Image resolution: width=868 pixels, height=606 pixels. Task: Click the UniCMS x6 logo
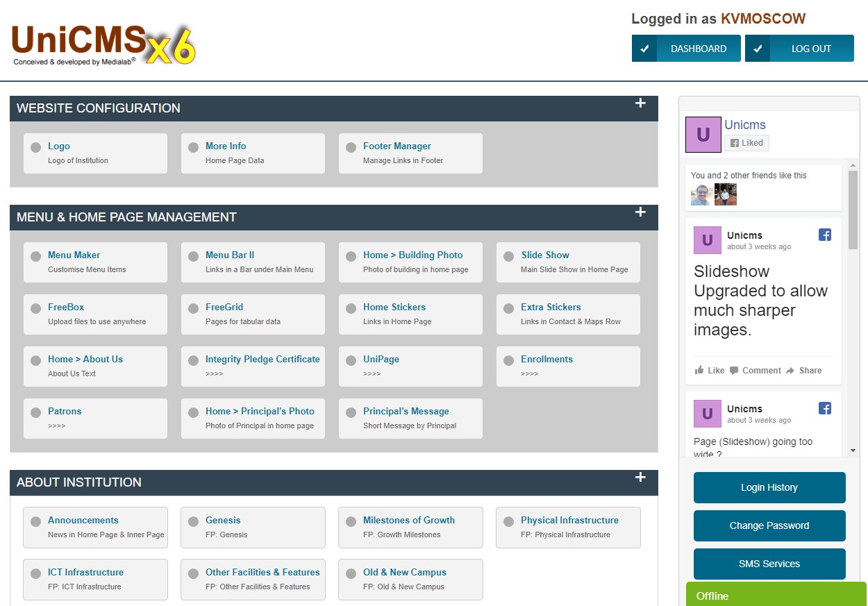tap(103, 45)
